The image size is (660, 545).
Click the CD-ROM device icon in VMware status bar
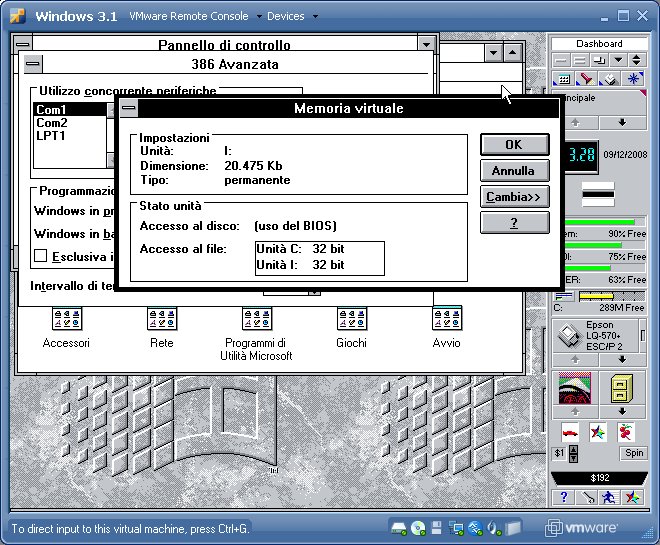(x=418, y=527)
